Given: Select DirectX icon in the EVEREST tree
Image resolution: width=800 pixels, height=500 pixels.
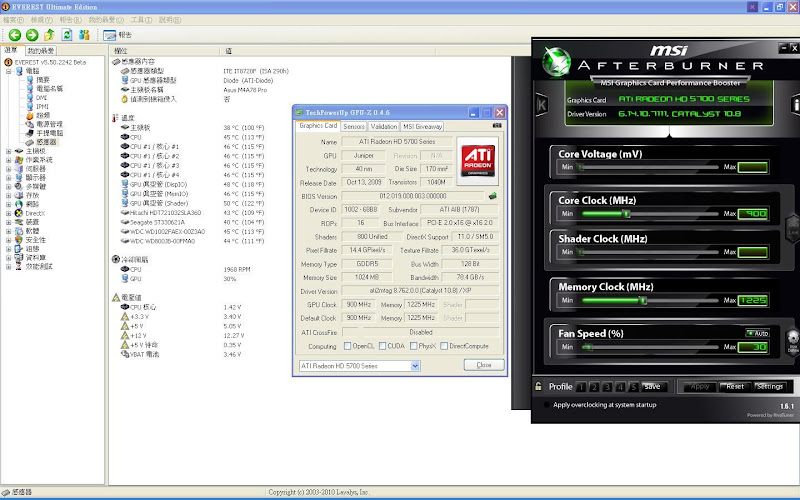Looking at the screenshot, I should tap(19, 213).
